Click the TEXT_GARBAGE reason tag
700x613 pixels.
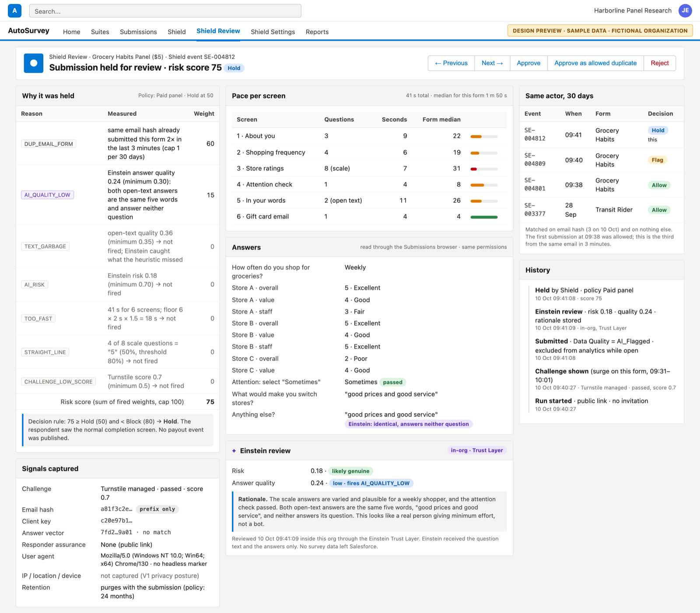[45, 247]
